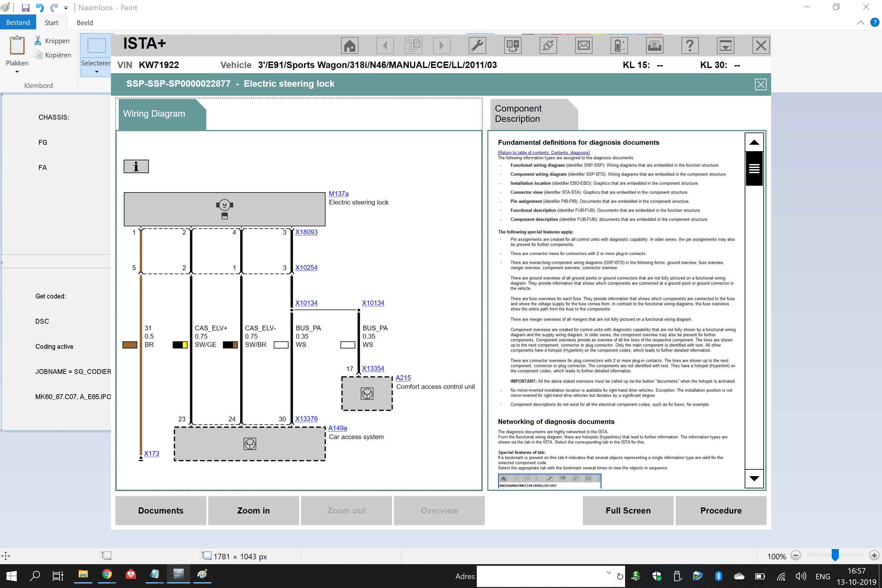Open Windows Start menu
Image resolution: width=882 pixels, height=588 pixels.
tap(12, 576)
